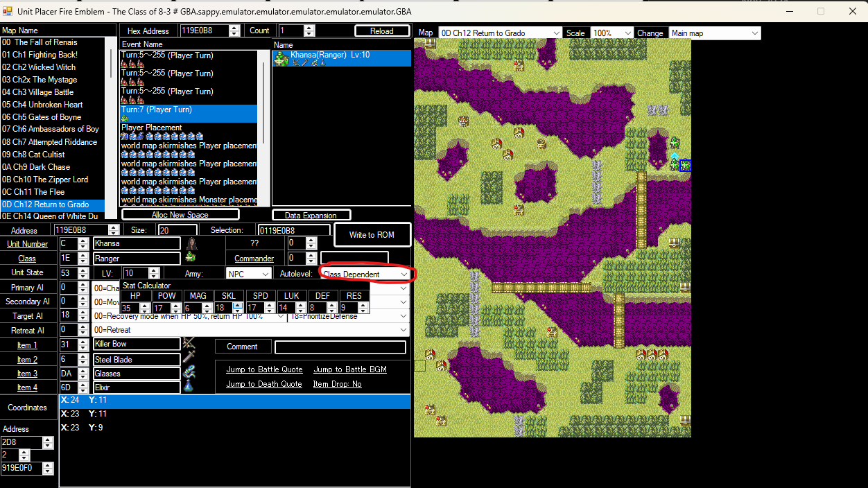Select map 09 Ch8 Cat Cultist
Screen dimensions: 868x488
click(53, 155)
